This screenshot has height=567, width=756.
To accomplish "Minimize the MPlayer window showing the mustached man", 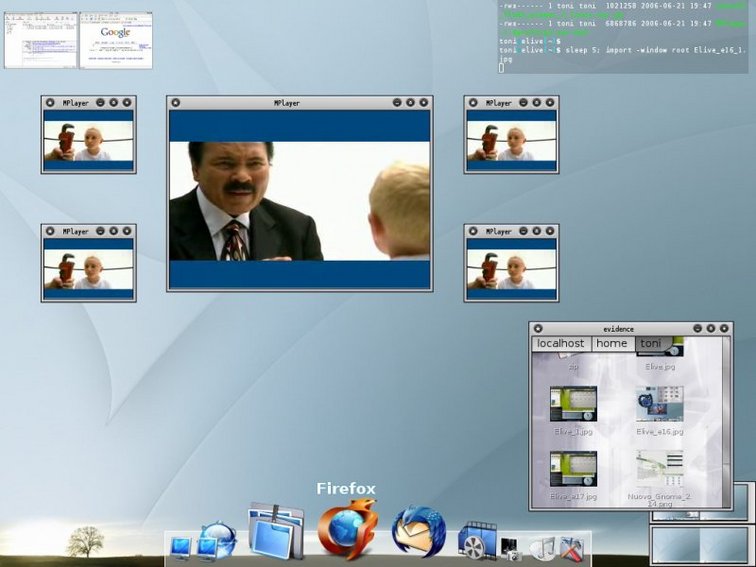I will point(397,103).
